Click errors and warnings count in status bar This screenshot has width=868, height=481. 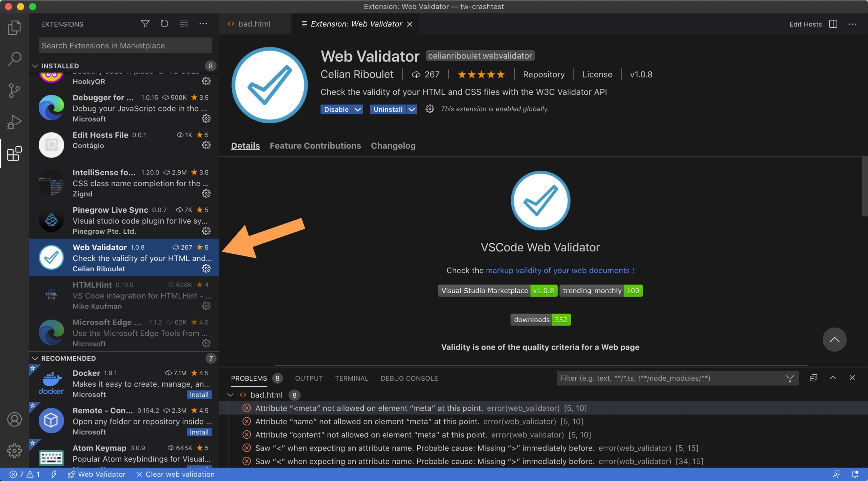(24, 474)
